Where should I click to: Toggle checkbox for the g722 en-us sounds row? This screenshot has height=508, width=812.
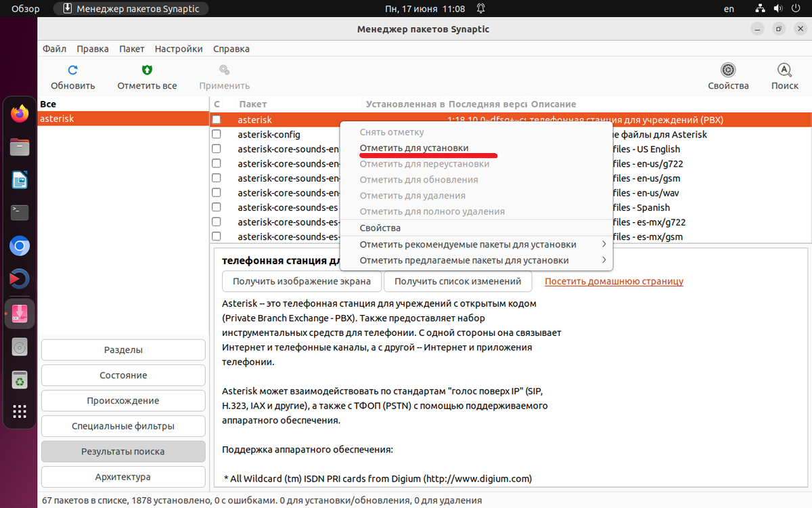pyautogui.click(x=217, y=163)
